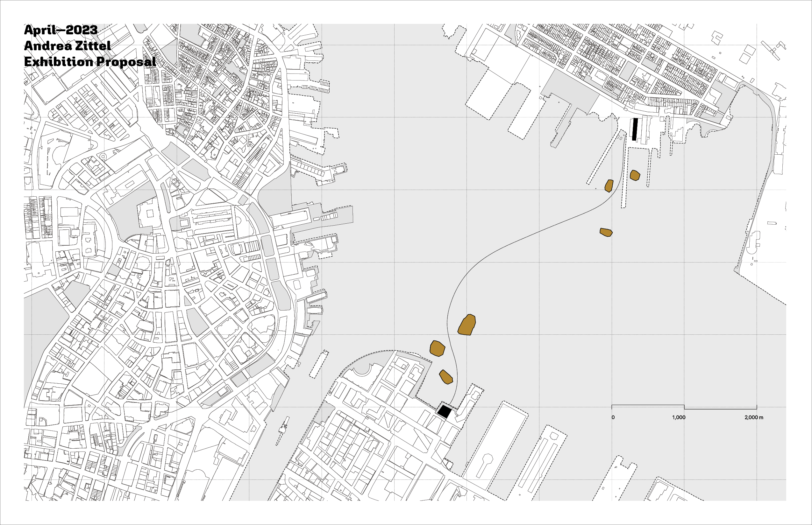Click the "0" label on scale bar
This screenshot has height=525, width=812.
(613, 417)
